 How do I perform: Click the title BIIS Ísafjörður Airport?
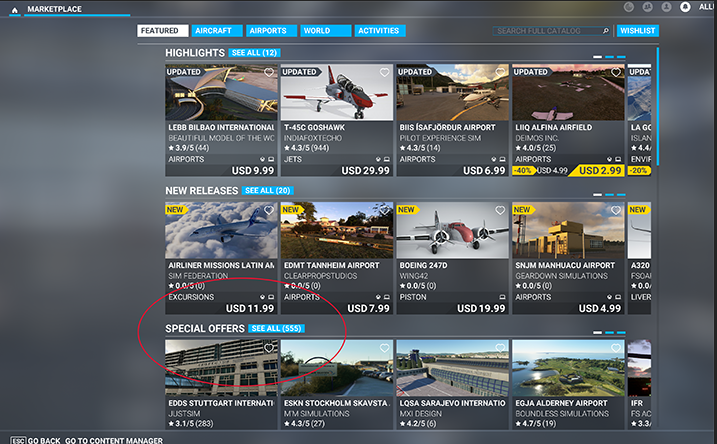[x=447, y=128]
